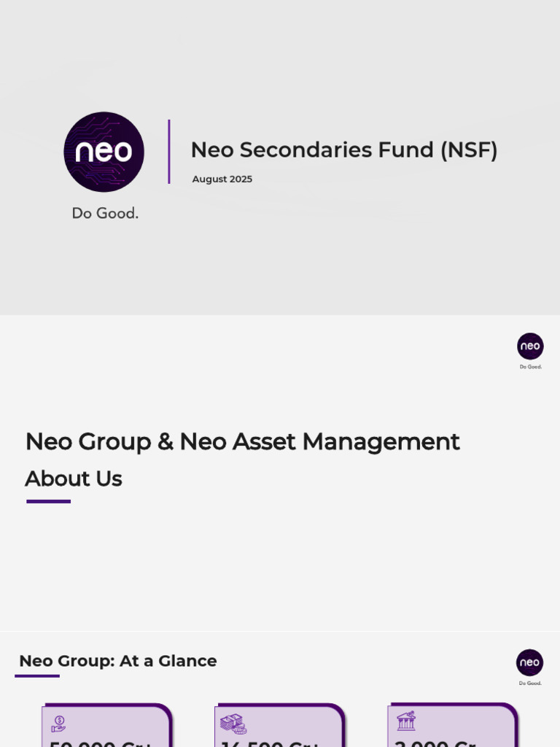Click Do Good. text under About Us logo
The image size is (560, 747).
[x=530, y=367]
